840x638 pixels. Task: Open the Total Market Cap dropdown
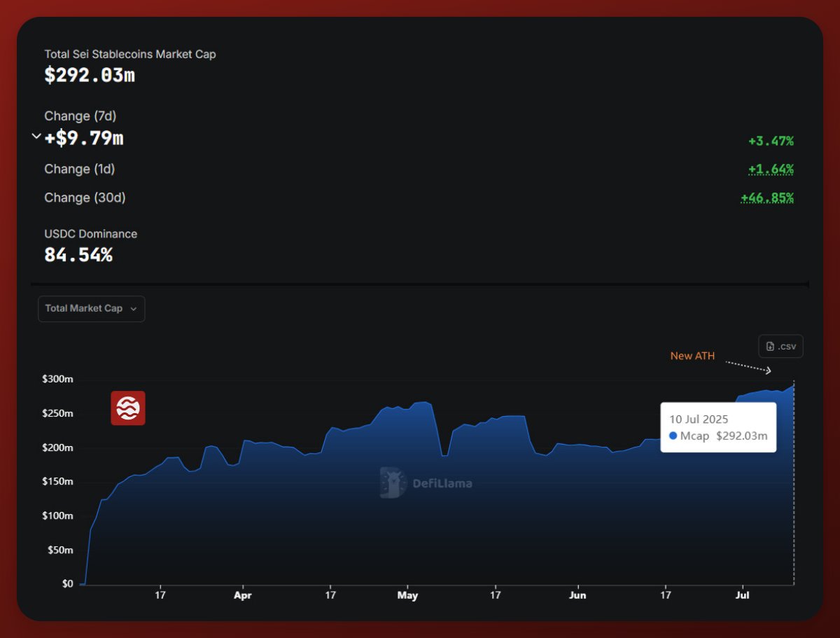(x=91, y=308)
